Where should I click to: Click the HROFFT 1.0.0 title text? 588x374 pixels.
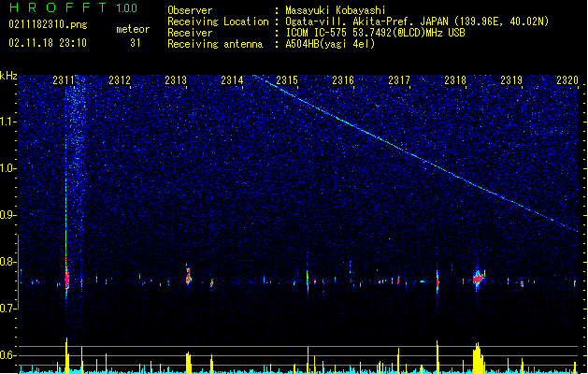pyautogui.click(x=74, y=7)
